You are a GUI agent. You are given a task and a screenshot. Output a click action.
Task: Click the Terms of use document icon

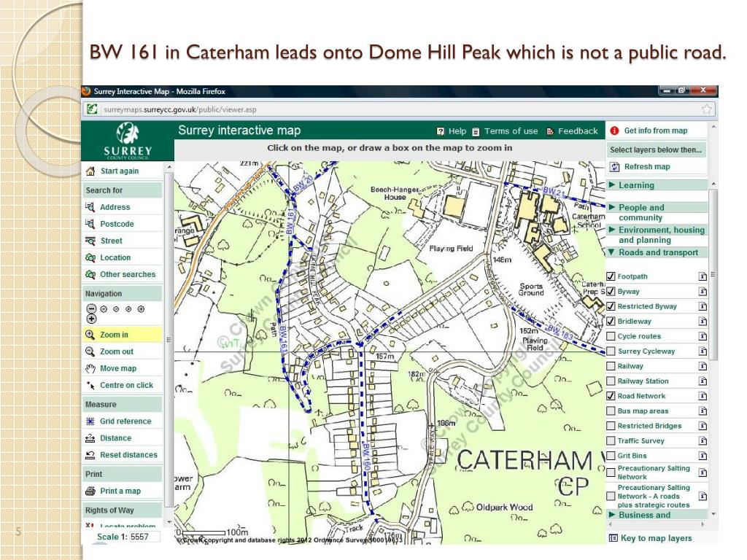(x=476, y=131)
